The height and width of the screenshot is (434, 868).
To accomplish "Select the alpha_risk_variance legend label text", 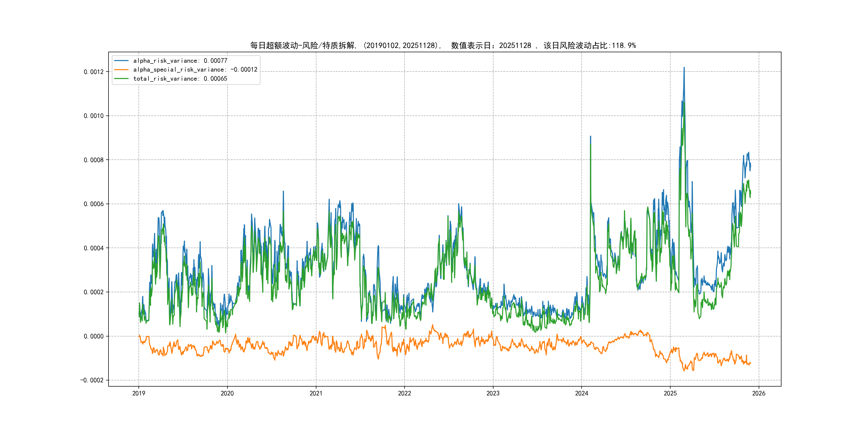I will pos(180,61).
